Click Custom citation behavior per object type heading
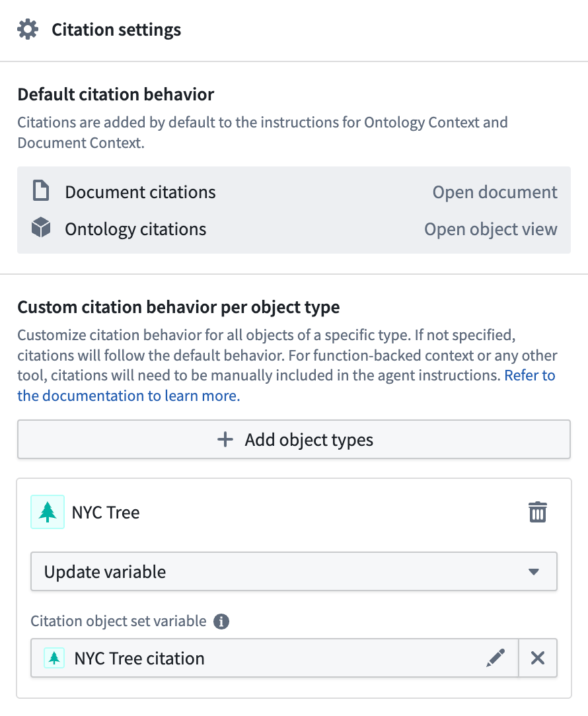The width and height of the screenshot is (588, 716). 178,307
